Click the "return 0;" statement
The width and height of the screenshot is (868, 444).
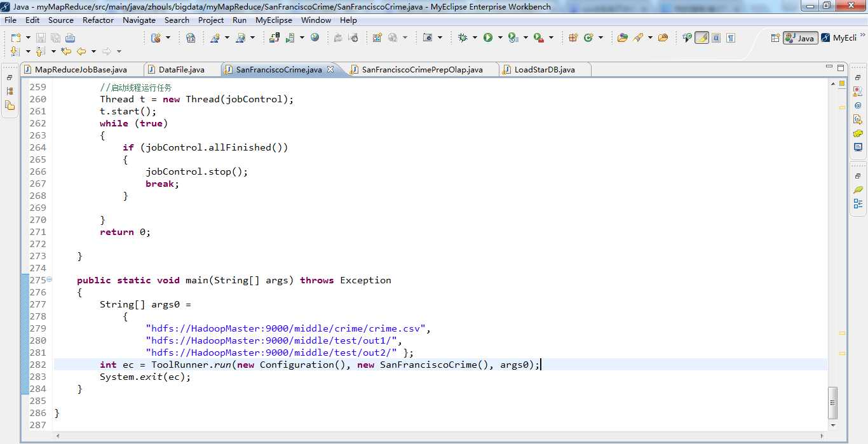coord(125,232)
